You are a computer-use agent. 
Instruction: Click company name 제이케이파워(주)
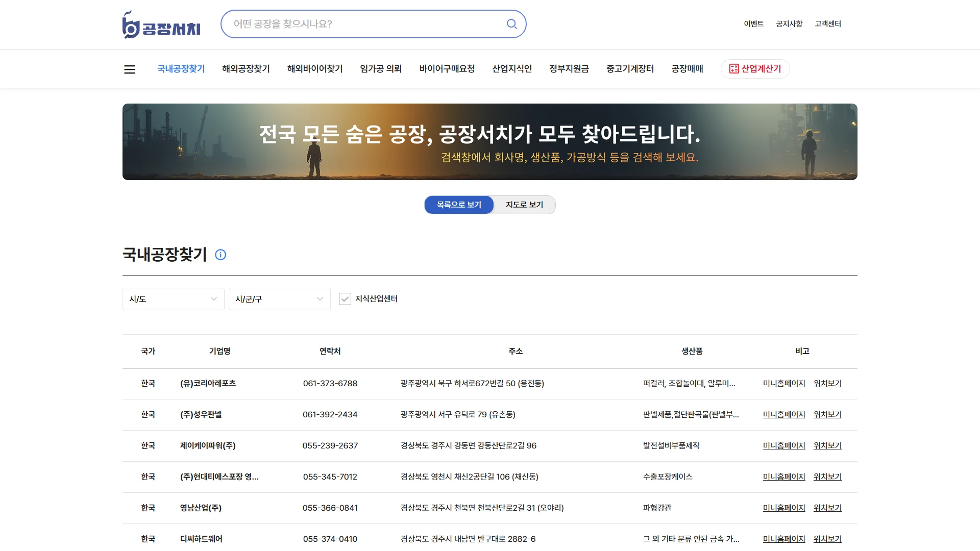(x=208, y=446)
